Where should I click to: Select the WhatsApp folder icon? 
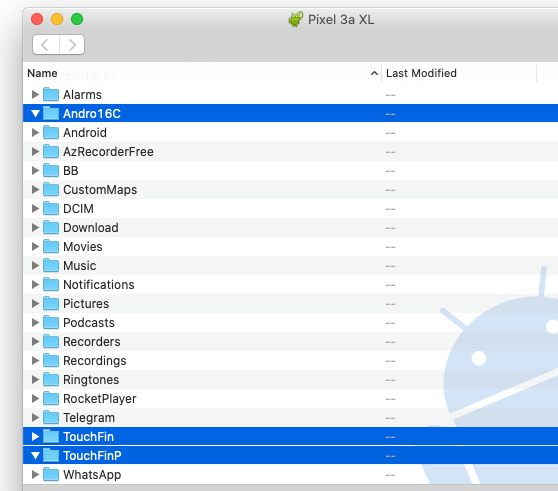[x=51, y=474]
